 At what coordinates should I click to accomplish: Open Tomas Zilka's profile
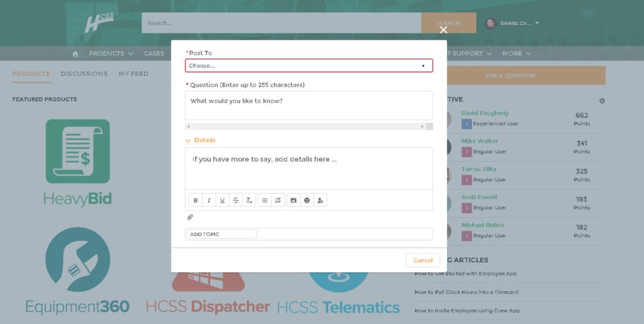point(479,169)
